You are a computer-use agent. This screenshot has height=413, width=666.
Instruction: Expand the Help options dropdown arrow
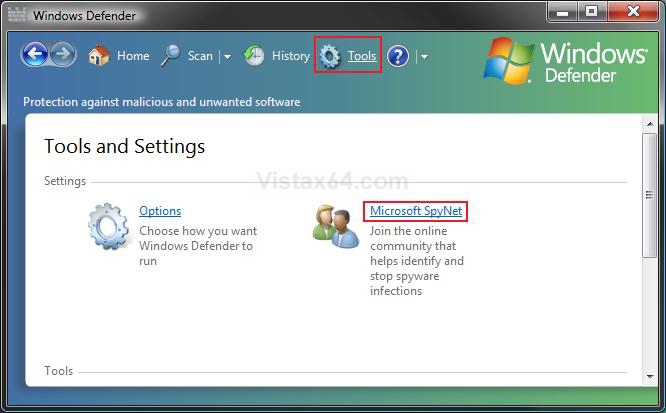click(424, 57)
